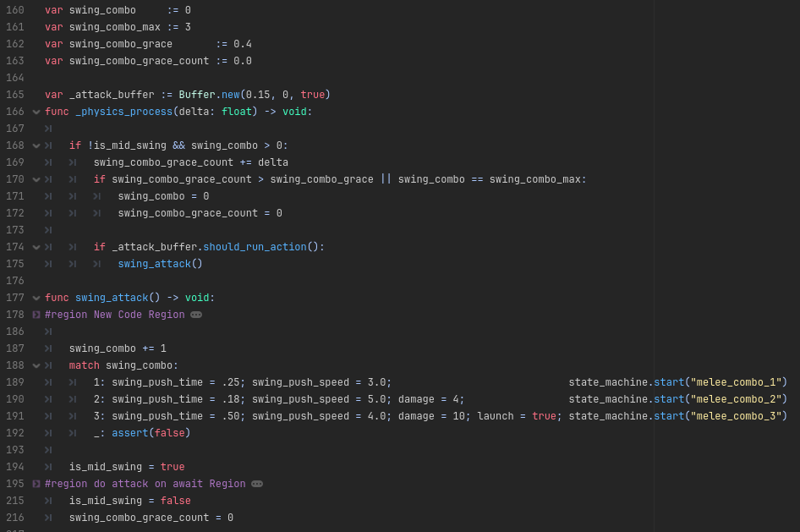
Task: Click the "melee_combo_3" string
Action: (x=736, y=416)
